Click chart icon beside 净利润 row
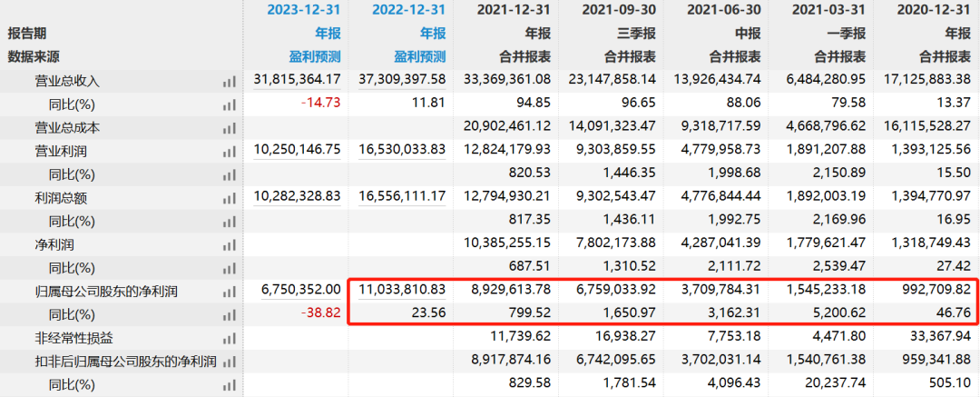Image resolution: width=980 pixels, height=397 pixels. click(228, 244)
